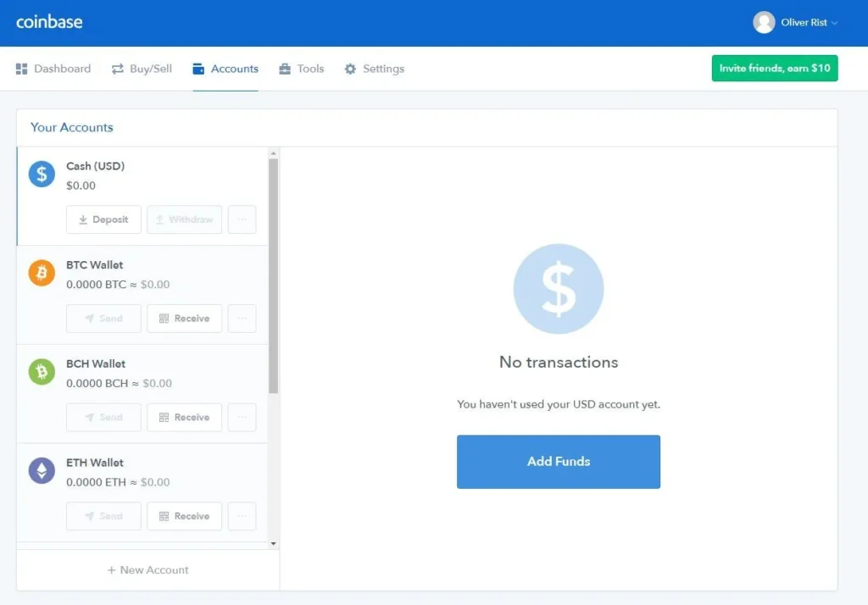Select the BTC Wallet name
The height and width of the screenshot is (605, 868).
(95, 264)
